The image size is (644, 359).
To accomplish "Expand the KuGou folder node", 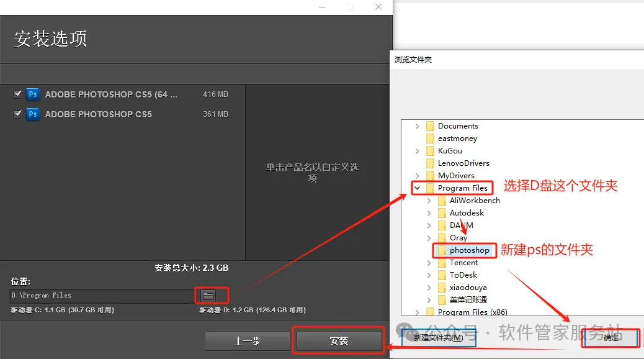I will coord(418,151).
